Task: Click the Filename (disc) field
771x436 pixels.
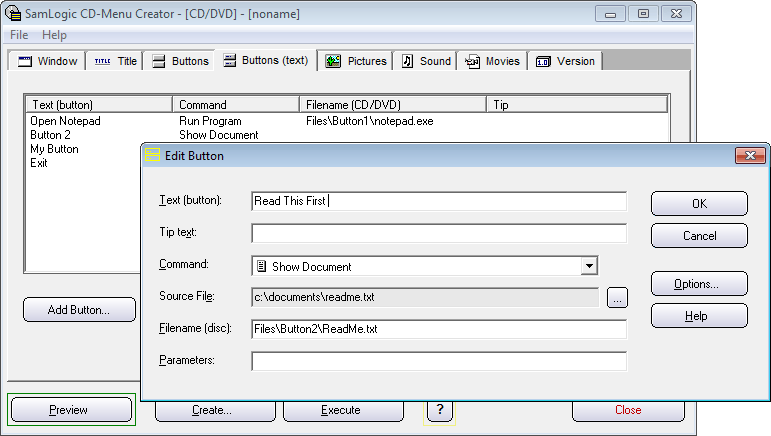Action: click(439, 329)
